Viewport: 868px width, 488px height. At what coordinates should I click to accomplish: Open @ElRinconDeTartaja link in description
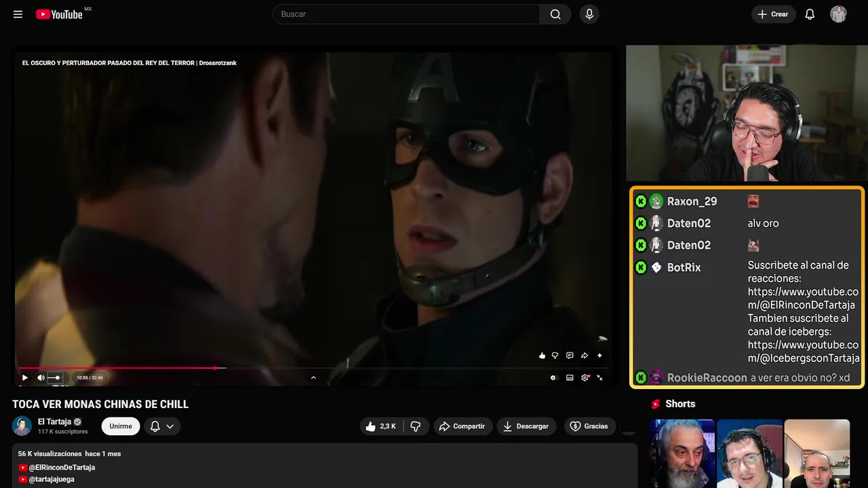(x=62, y=468)
